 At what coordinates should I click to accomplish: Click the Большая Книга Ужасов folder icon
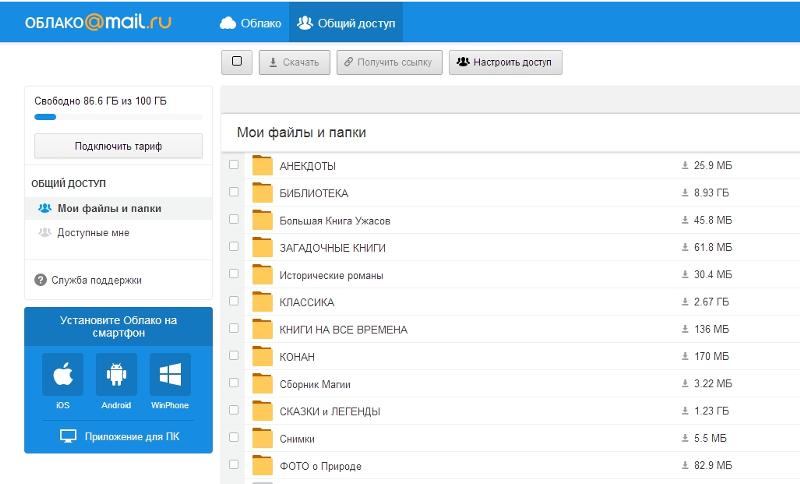pos(263,220)
